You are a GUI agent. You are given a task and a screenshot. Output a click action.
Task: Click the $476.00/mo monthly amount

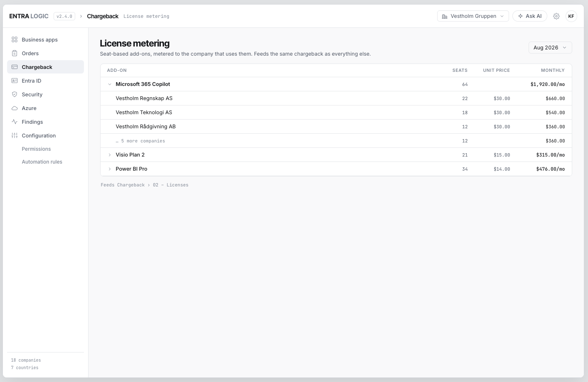pos(551,169)
